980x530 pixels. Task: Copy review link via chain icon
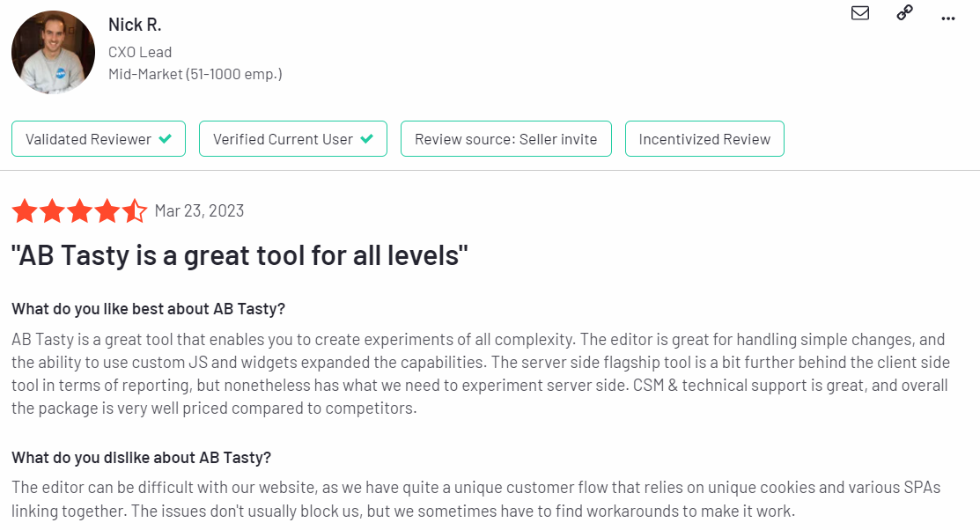point(904,12)
